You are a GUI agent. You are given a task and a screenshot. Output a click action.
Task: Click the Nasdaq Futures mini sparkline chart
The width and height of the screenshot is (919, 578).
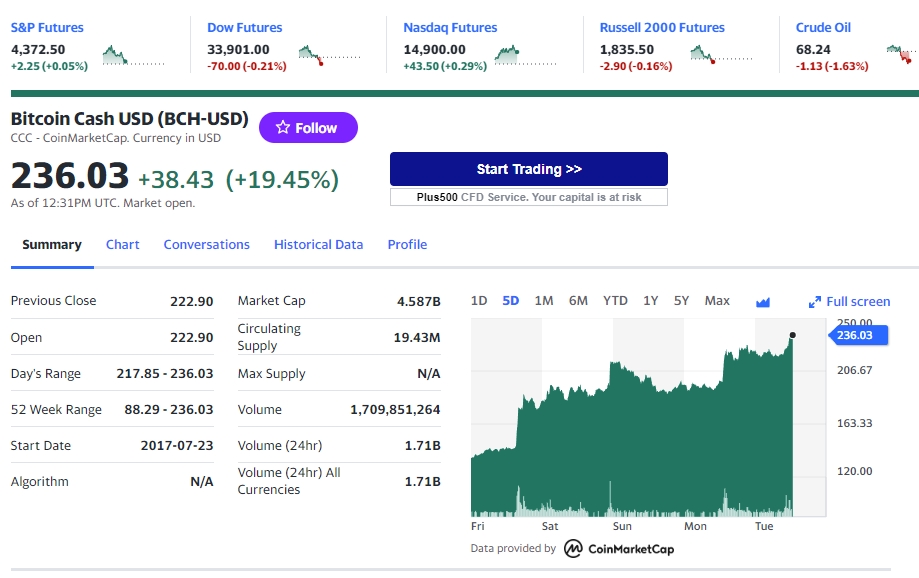tap(526, 56)
